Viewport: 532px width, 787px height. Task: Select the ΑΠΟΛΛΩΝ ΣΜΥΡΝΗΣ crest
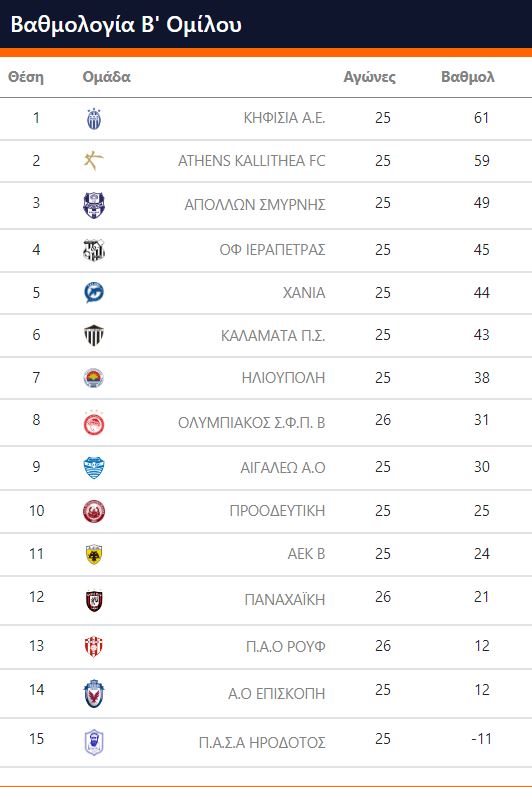(x=94, y=205)
